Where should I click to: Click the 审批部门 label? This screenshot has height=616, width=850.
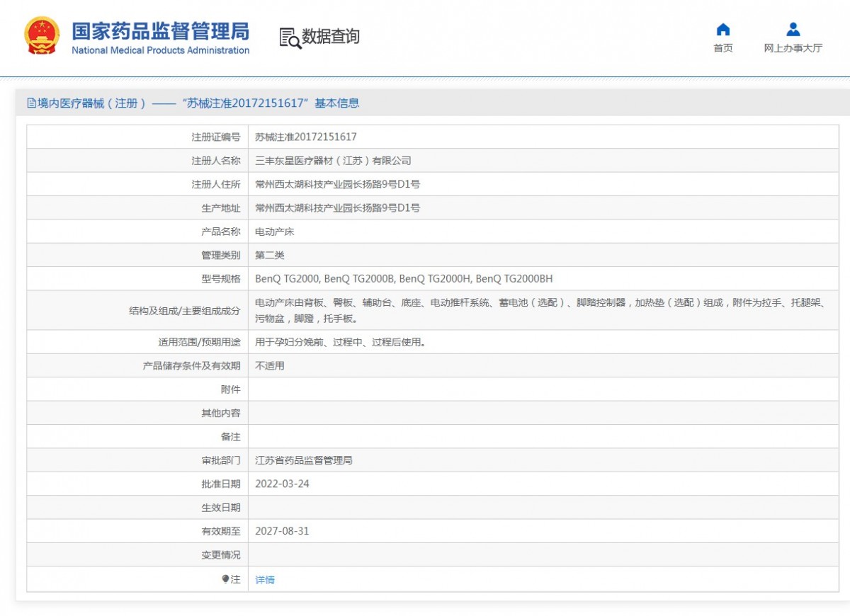221,460
